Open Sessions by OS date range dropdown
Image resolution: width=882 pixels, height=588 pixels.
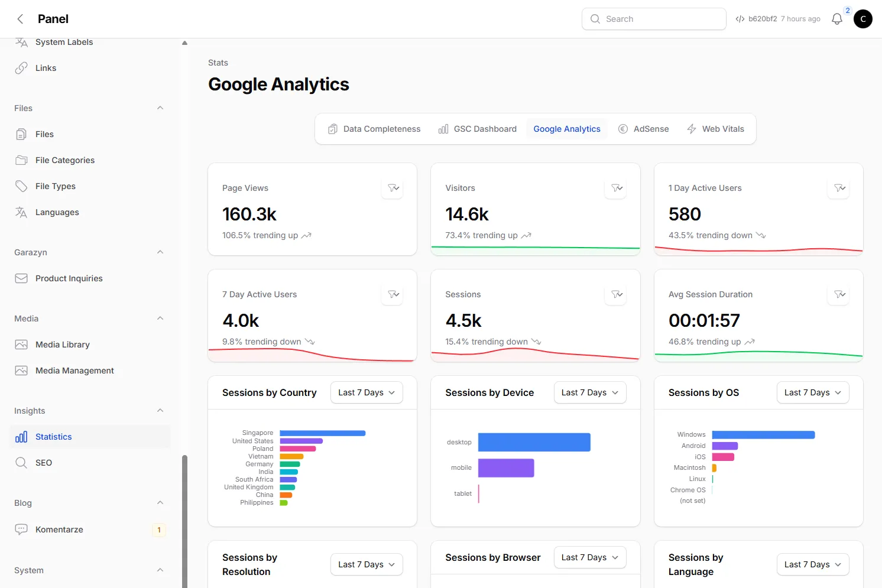(x=813, y=392)
